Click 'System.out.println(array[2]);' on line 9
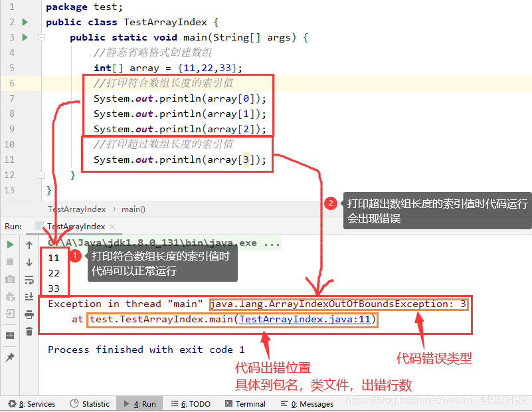The image size is (532, 412). pos(180,129)
